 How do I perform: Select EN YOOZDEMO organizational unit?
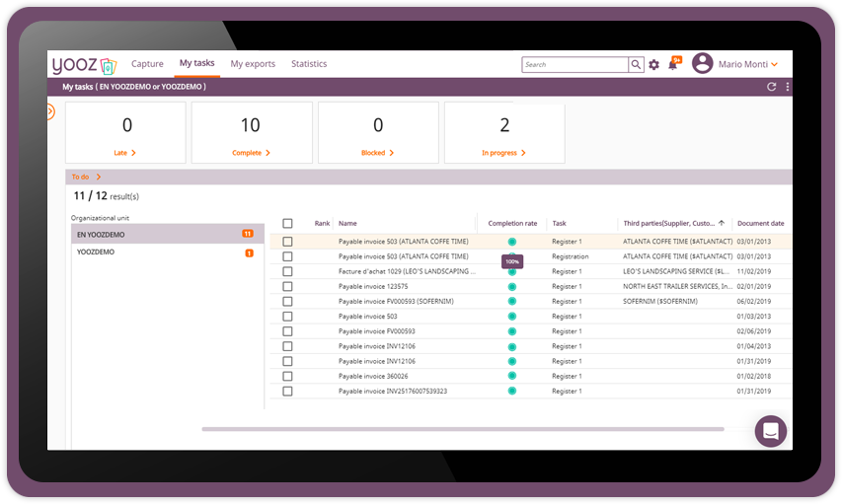[x=168, y=234]
